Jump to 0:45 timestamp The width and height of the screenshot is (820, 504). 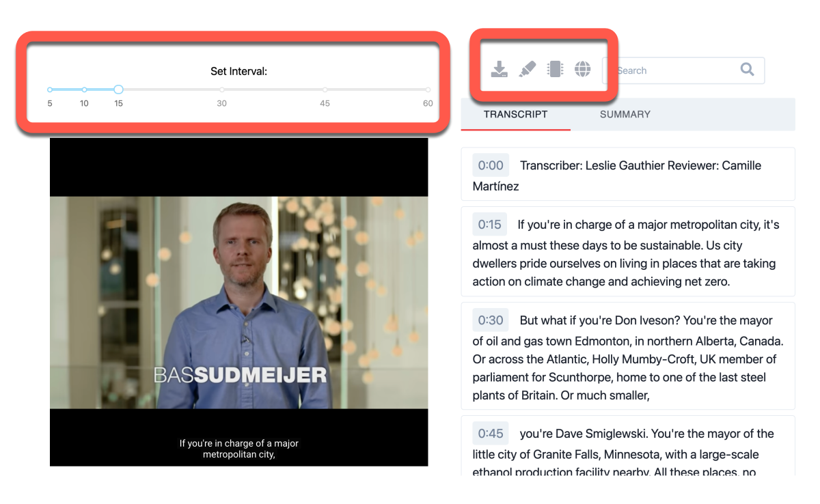[491, 434]
